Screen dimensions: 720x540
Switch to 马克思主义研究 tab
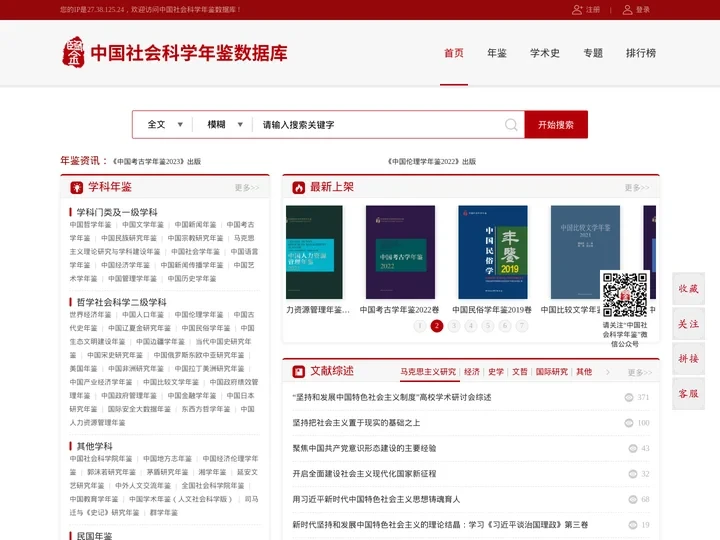pyautogui.click(x=428, y=372)
